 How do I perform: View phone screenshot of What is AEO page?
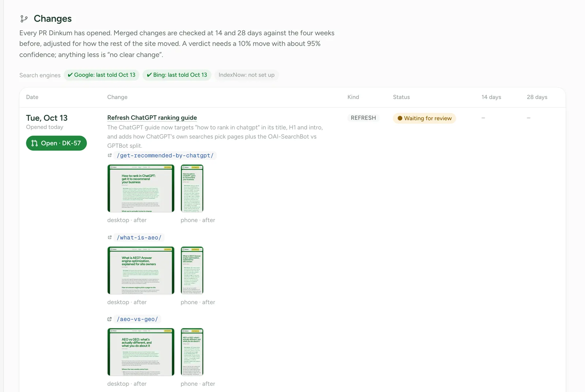(192, 270)
